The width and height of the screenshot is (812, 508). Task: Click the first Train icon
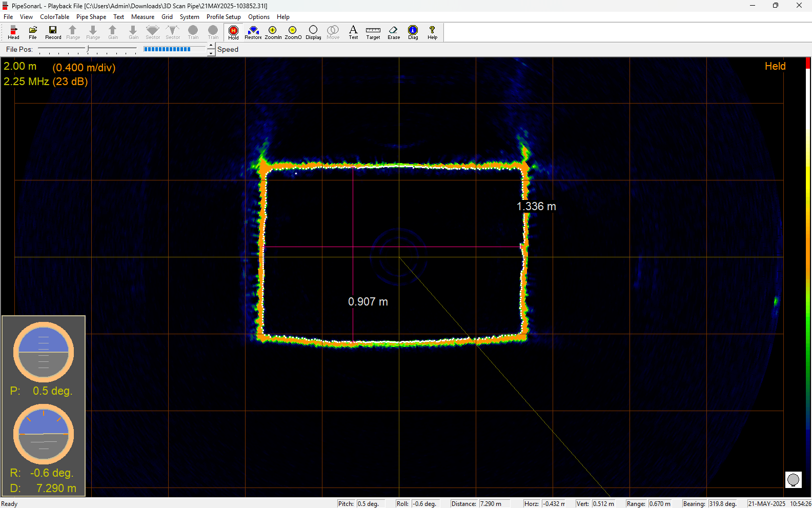(x=193, y=32)
